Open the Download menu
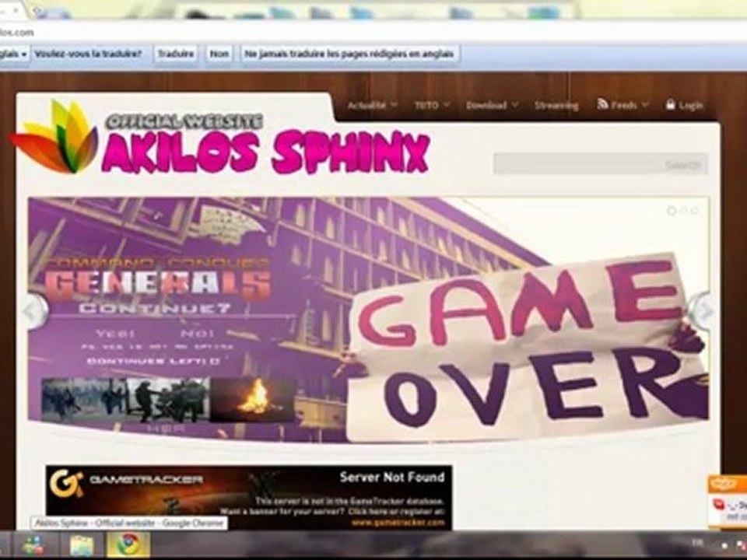This screenshot has width=747, height=560. click(492, 105)
